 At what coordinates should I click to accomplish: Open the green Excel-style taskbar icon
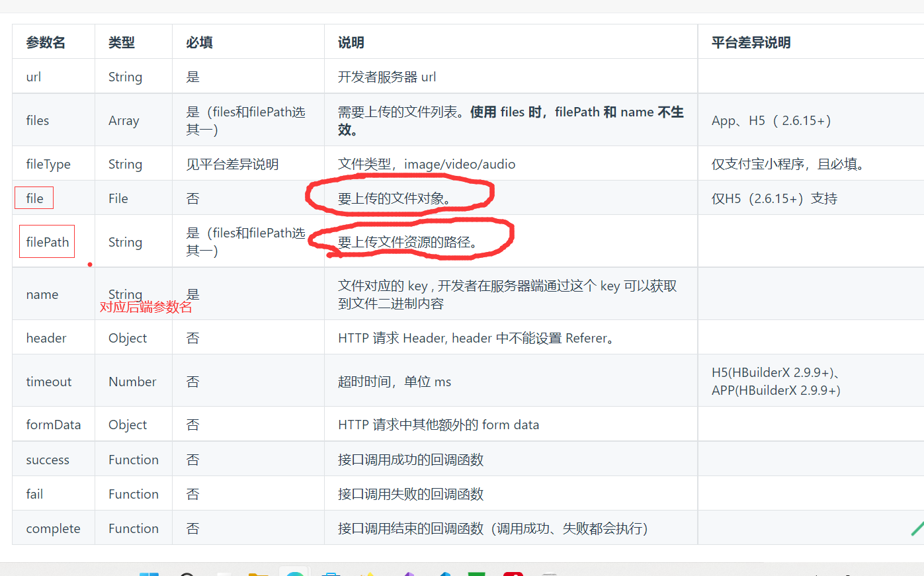coord(478,573)
